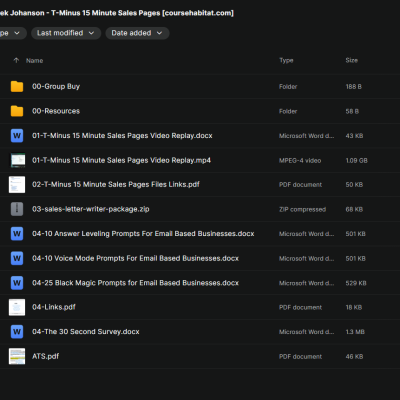Image resolution: width=400 pixels, height=400 pixels.
Task: Click the 188 B size value
Action: point(353,87)
